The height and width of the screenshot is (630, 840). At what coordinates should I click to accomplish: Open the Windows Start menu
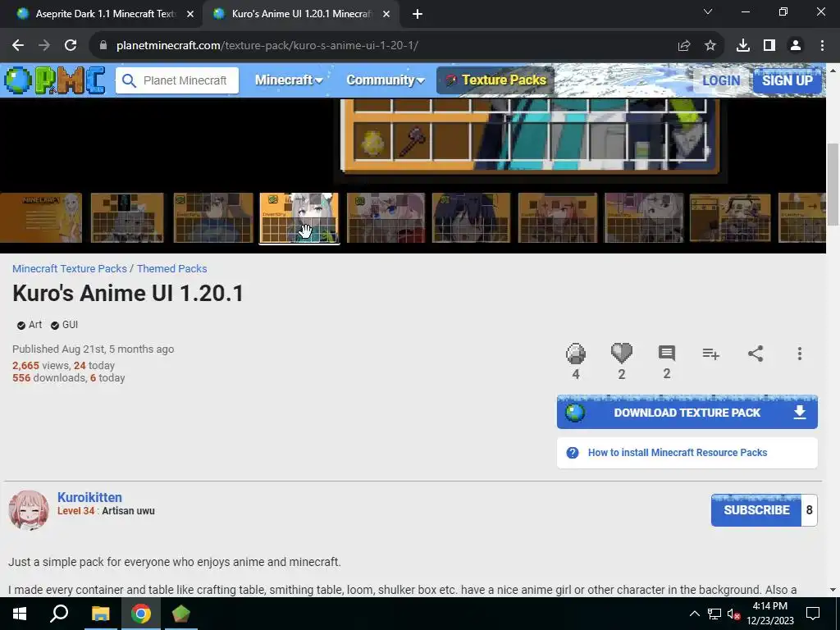click(x=20, y=614)
